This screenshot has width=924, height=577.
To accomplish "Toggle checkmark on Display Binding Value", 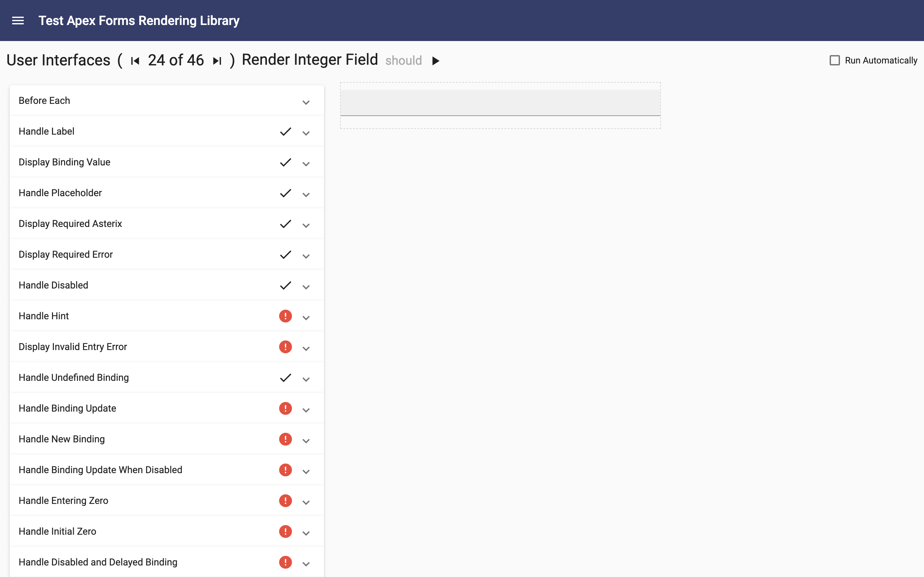I will (x=286, y=162).
